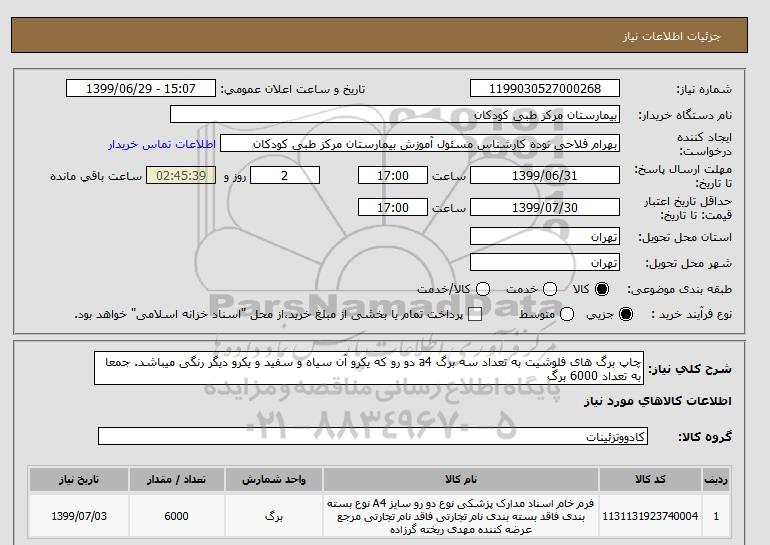Screen dimensions: 770x545
Task: Click the کد کالا column header
Action: (x=650, y=479)
